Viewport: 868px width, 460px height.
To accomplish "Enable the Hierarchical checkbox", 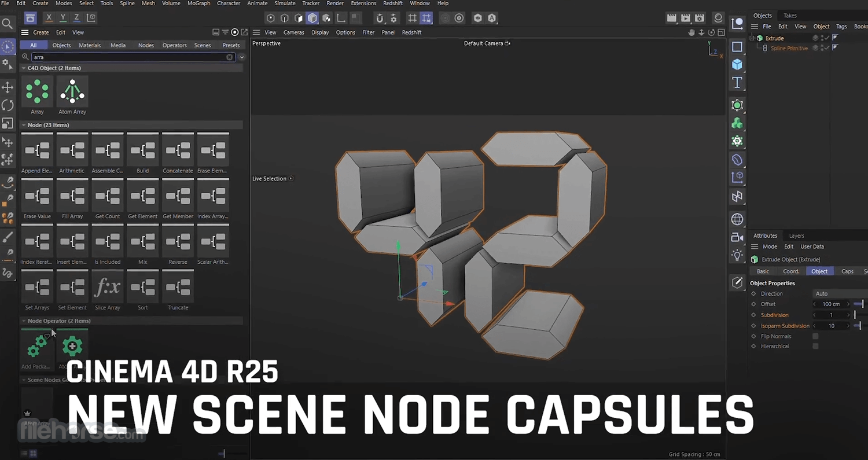I will (815, 346).
